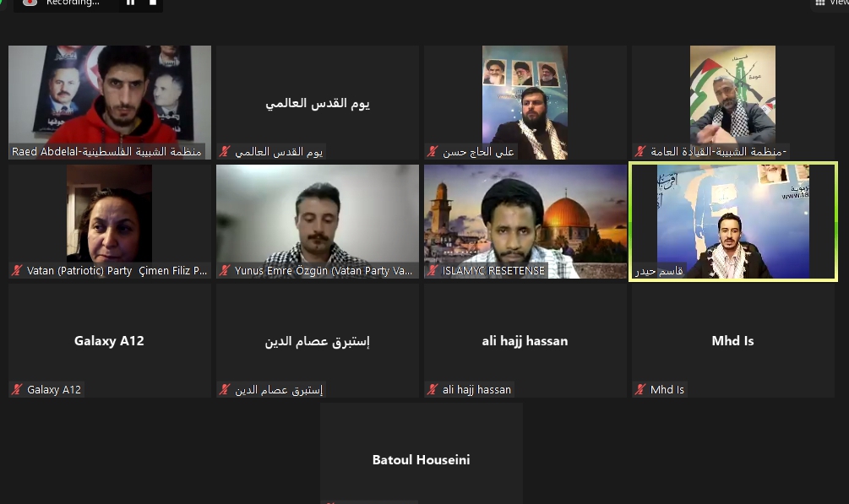Pause the recording
The width and height of the screenshot is (849, 504).
pyautogui.click(x=130, y=3)
